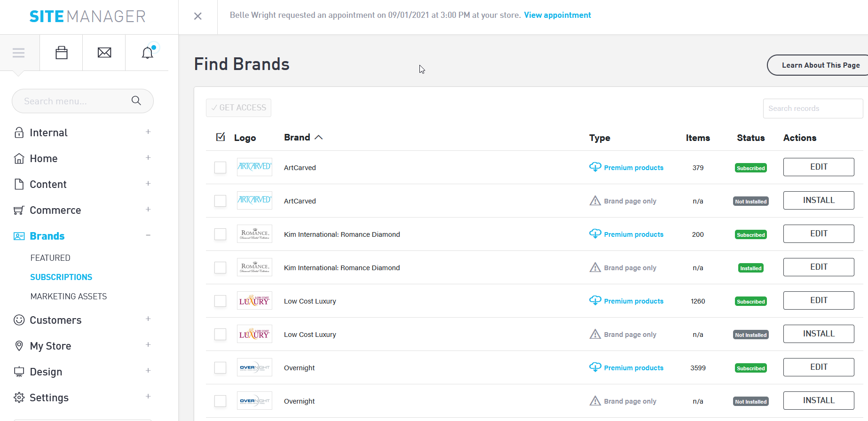
Task: Expand the Customers menu section
Action: [148, 319]
